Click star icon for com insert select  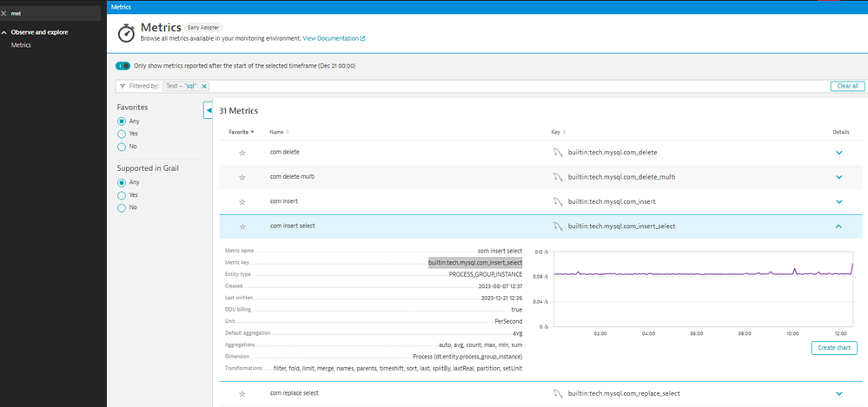point(242,226)
